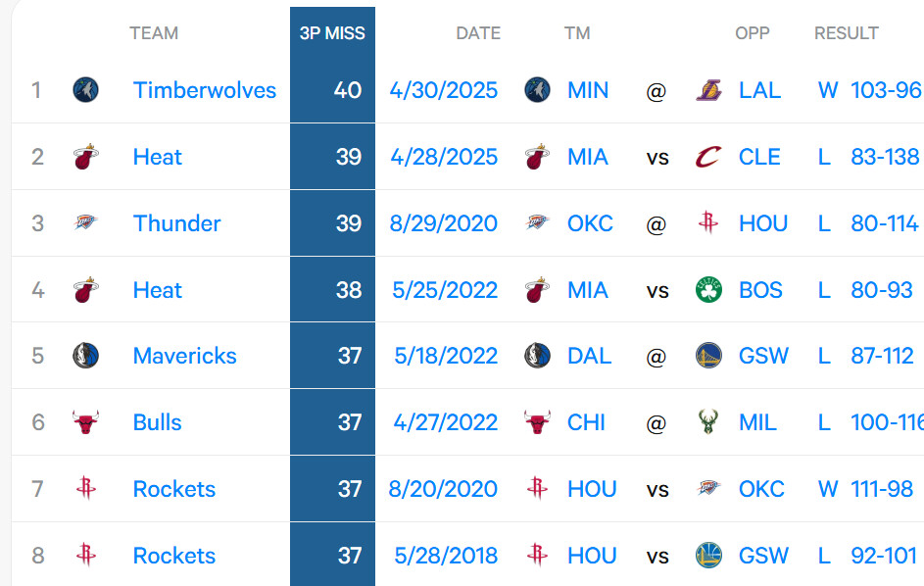Click the Bulls logo in row 6
Screen dimensions: 924x586
tap(86, 422)
